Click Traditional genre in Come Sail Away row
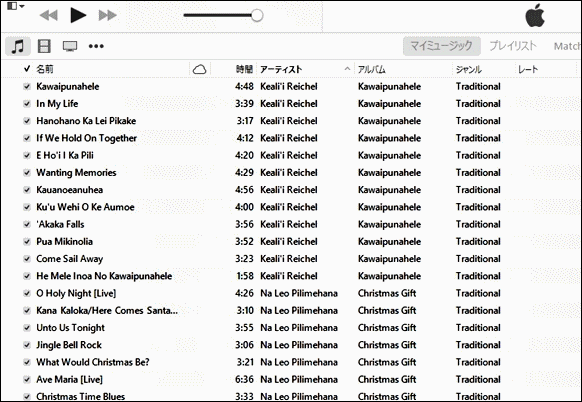 point(478,259)
